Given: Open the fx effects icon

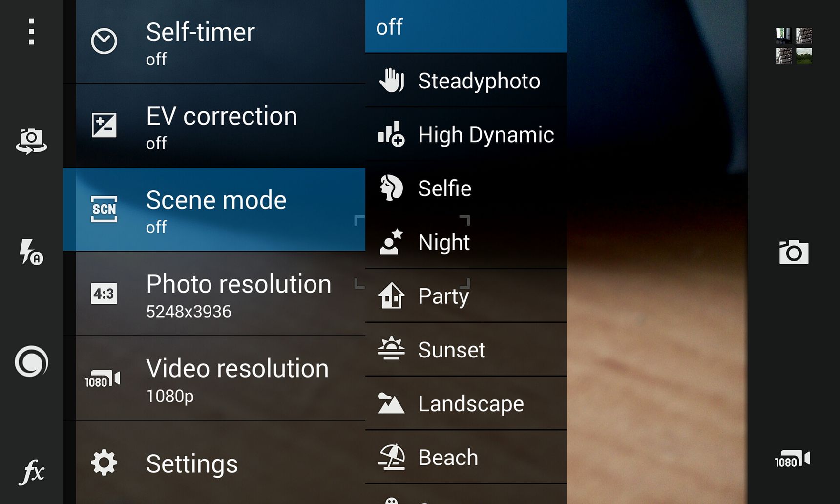Looking at the screenshot, I should (31, 472).
